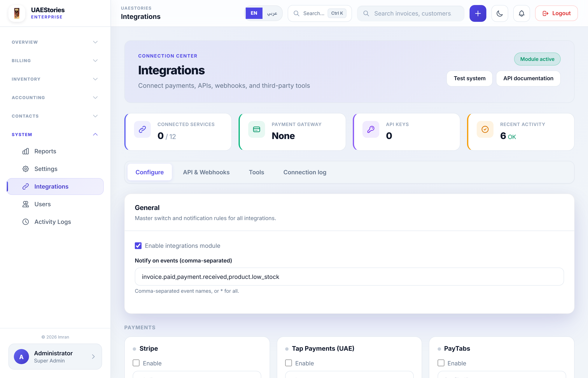The width and height of the screenshot is (588, 378).
Task: Click the Settings gear icon in sidebar
Action: [x=26, y=169]
